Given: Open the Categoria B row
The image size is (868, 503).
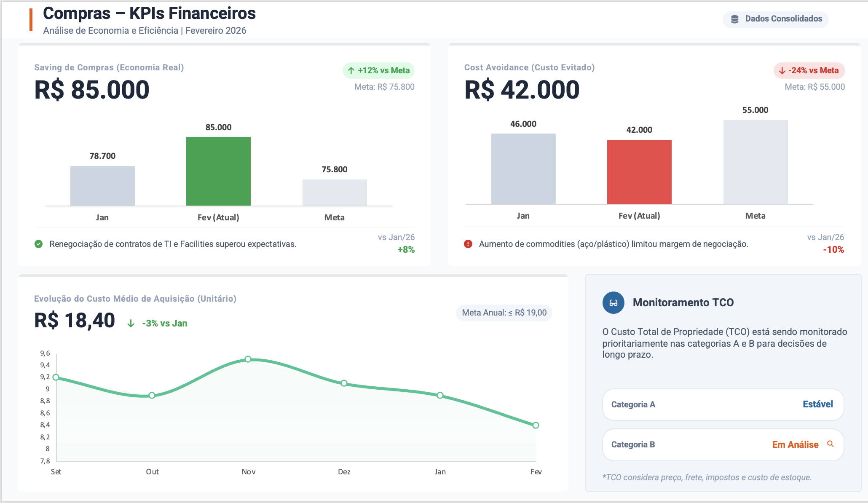Looking at the screenshot, I should pyautogui.click(x=723, y=445).
